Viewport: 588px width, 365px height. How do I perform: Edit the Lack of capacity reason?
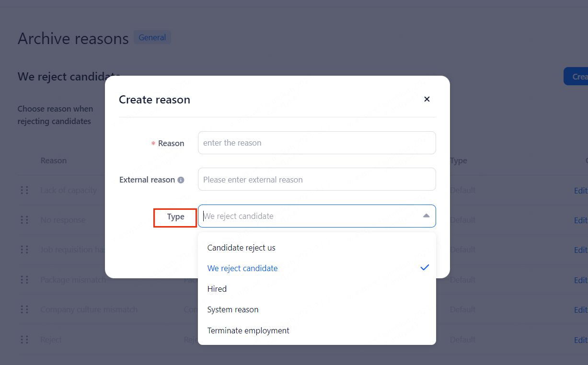tap(580, 191)
